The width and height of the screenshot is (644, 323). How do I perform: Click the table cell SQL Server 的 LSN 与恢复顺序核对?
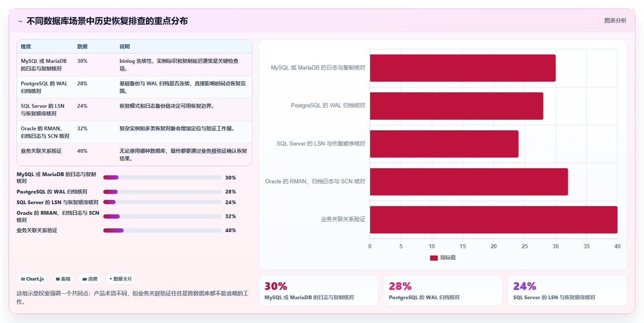click(x=45, y=110)
